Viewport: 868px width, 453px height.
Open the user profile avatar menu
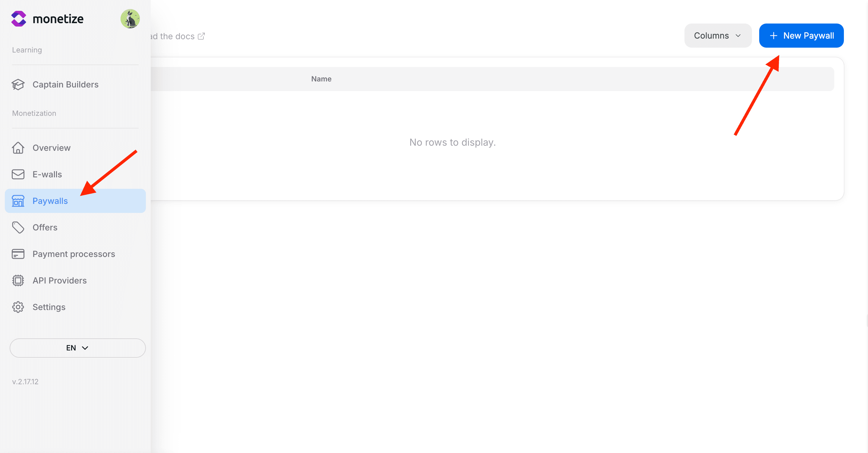130,19
